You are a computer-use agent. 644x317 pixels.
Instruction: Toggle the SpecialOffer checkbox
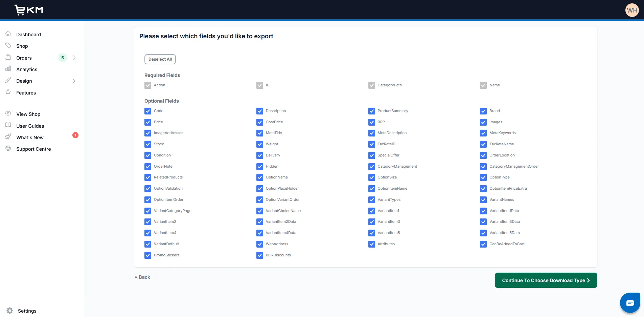pos(372,155)
